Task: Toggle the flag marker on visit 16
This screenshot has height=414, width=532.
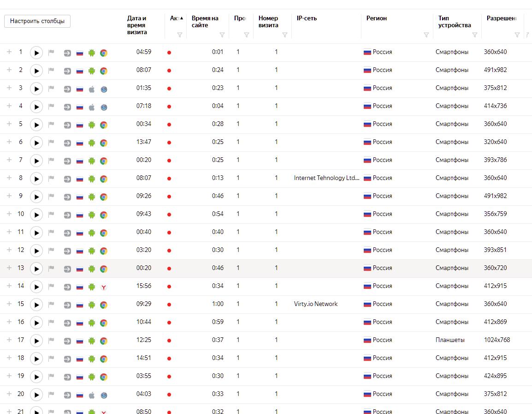Action: (x=52, y=322)
